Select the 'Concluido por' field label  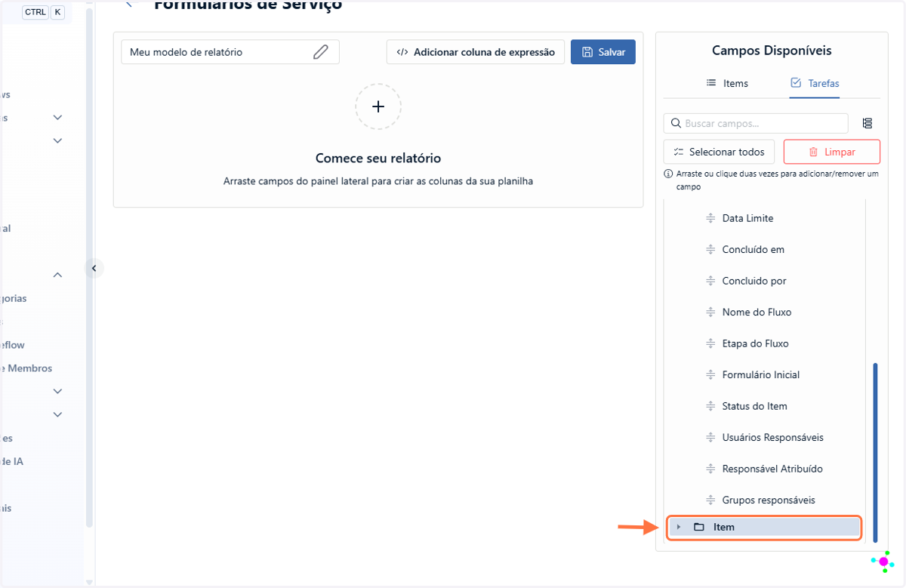click(754, 281)
